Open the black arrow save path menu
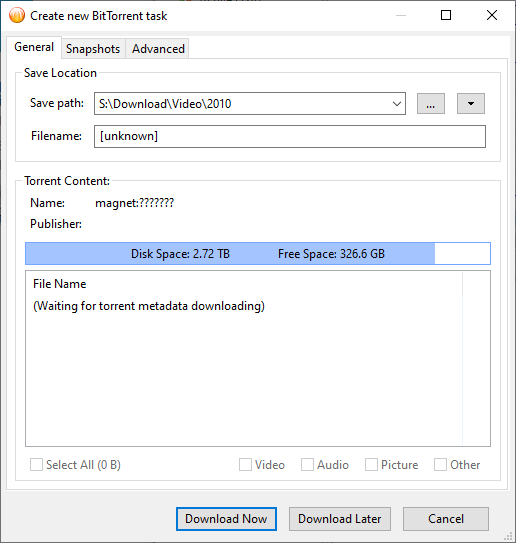 point(471,104)
